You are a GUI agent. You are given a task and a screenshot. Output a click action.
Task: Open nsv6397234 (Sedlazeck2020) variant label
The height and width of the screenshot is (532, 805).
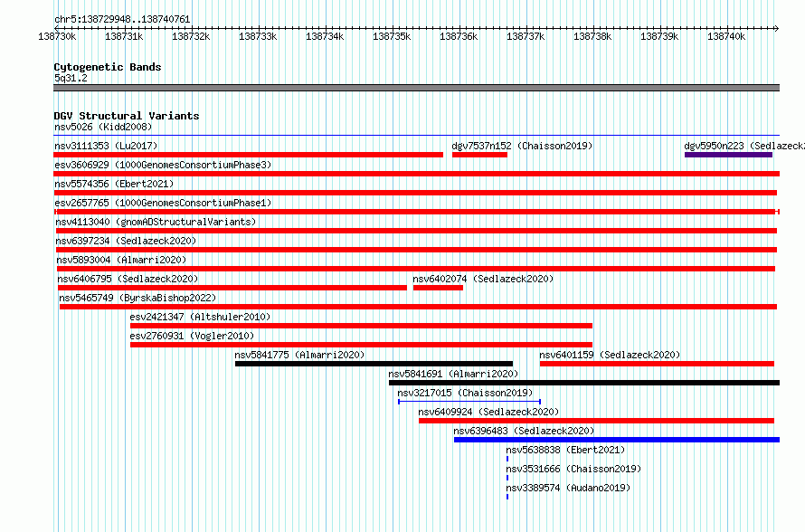126,241
